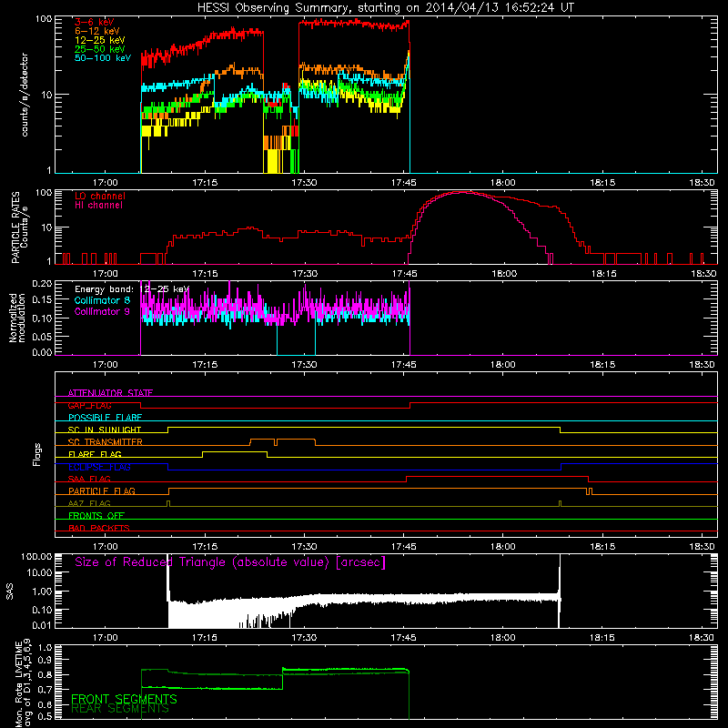Select the green FRONTS_OFF label
Image resolution: width=728 pixels, height=728 pixels.
96,515
